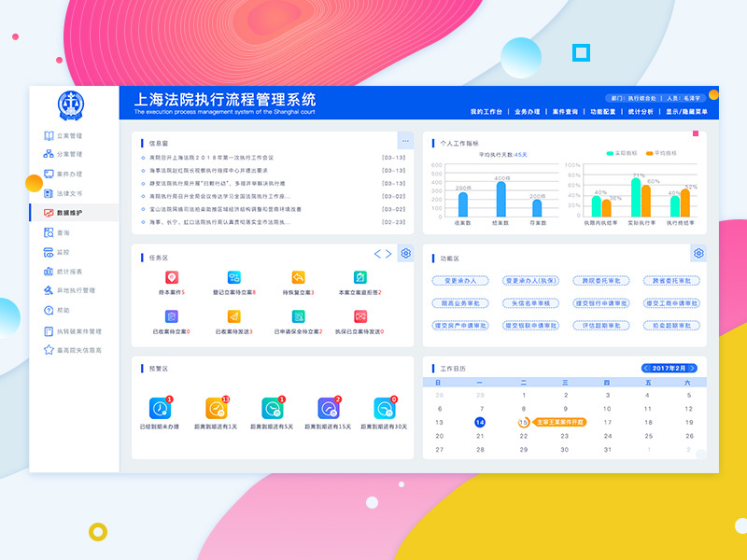Click 失信名单审核 button

click(530, 303)
